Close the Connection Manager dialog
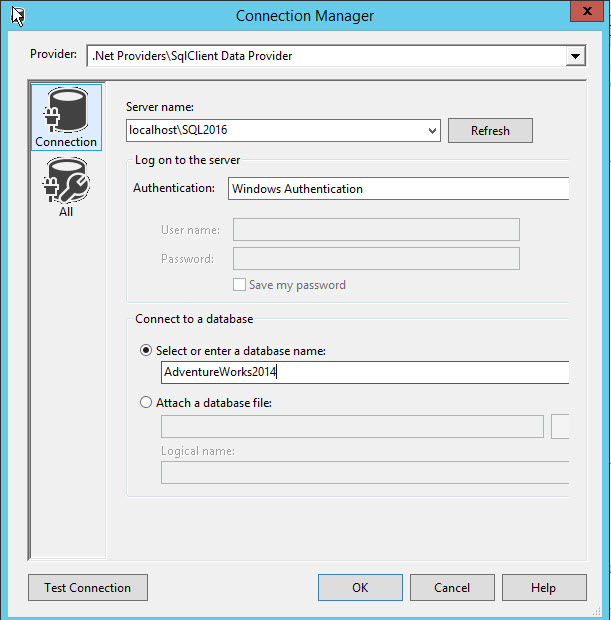This screenshot has width=611, height=620. 587,11
